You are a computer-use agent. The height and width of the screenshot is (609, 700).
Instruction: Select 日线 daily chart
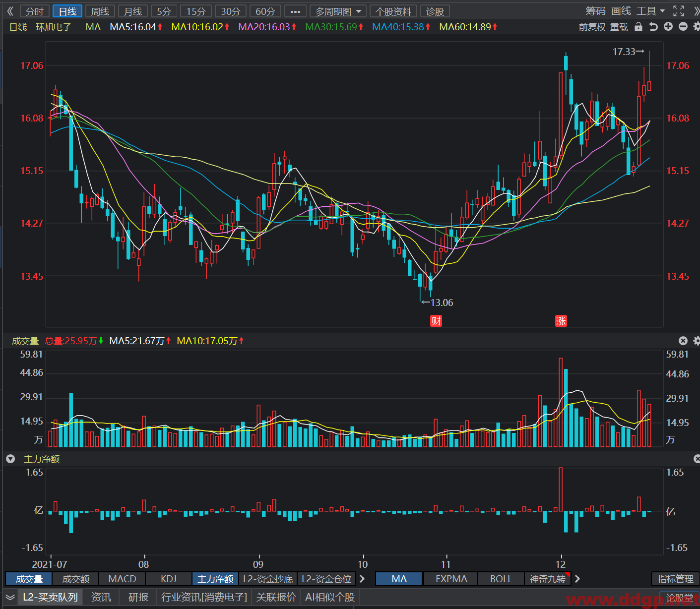point(67,11)
